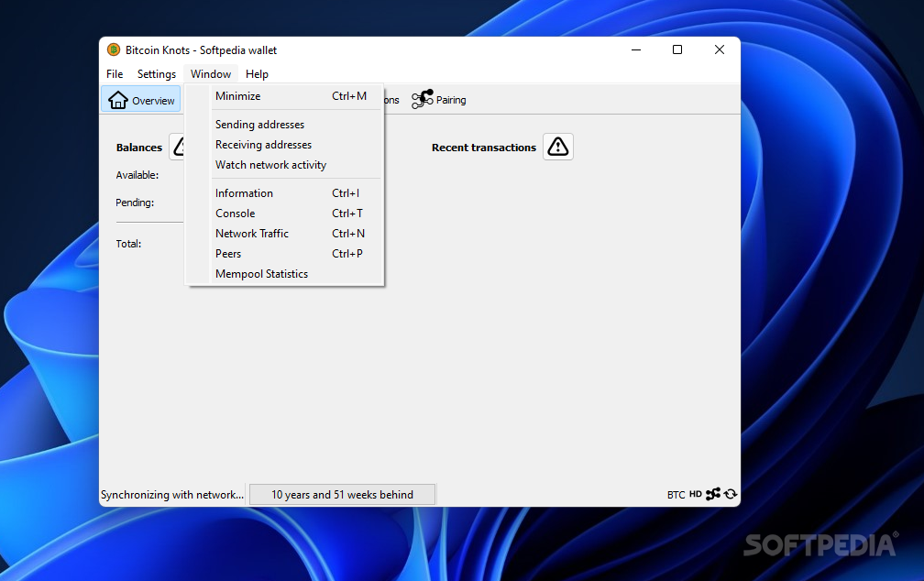This screenshot has height=581, width=924.
Task: Click the HD wallet status icon
Action: click(x=696, y=494)
